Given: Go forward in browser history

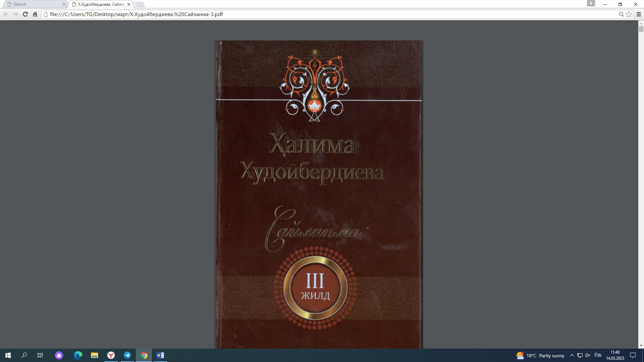Looking at the screenshot, I should [15, 14].
